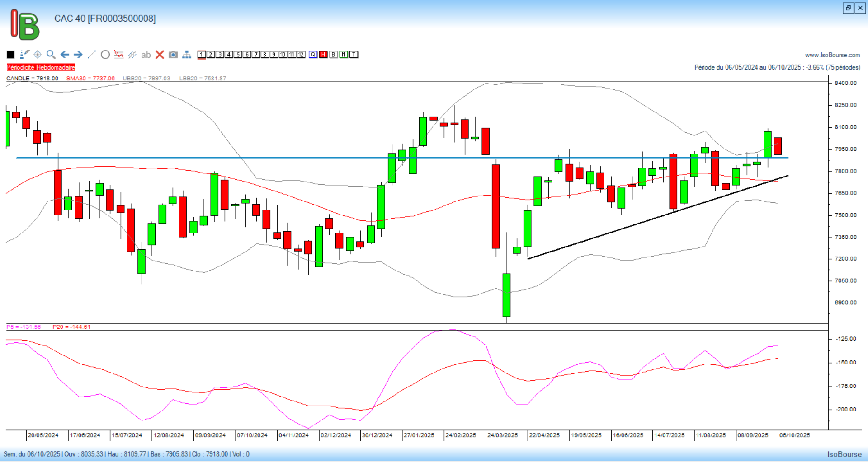Enable monthly 'M' periodicity
The width and height of the screenshot is (868, 462).
point(344,55)
